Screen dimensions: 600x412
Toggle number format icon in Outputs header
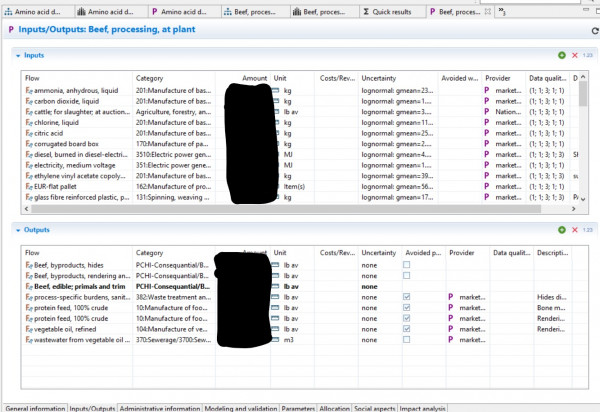coord(587,230)
